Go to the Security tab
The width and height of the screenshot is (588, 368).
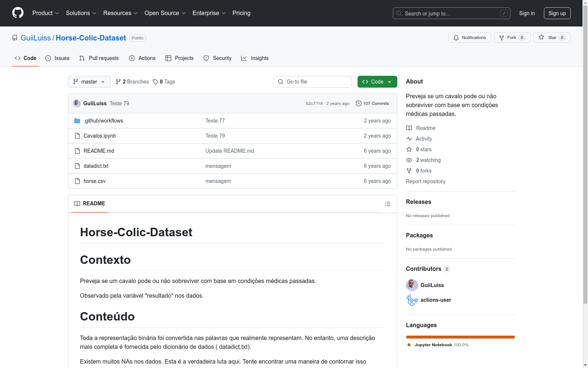tap(218, 58)
